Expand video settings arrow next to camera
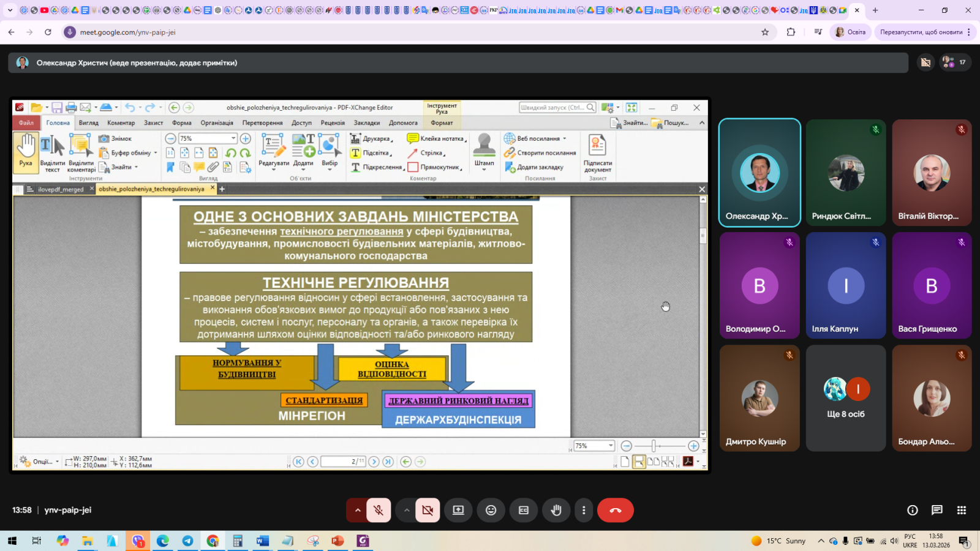Viewport: 980px width, 551px height. (x=407, y=510)
